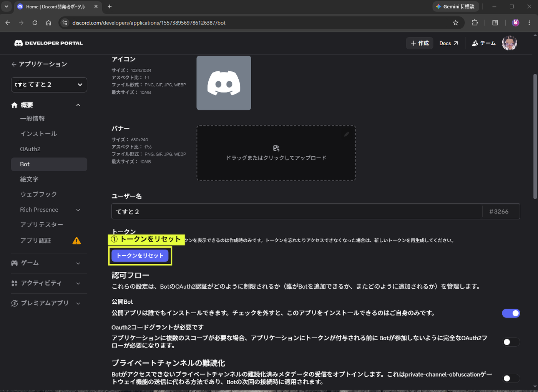Screen dimensions: 538x392
Task: Expand the プレミアムアプリ section
Action: tap(78, 303)
